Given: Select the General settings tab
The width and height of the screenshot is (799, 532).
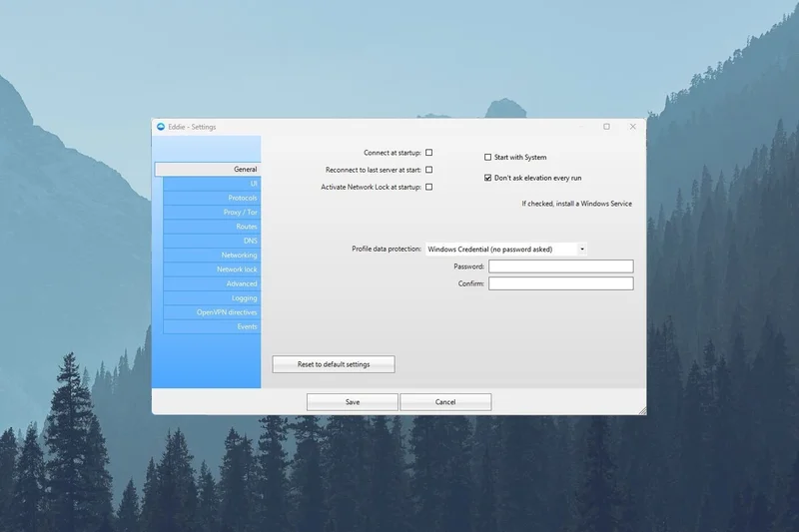Looking at the screenshot, I should coord(208,169).
